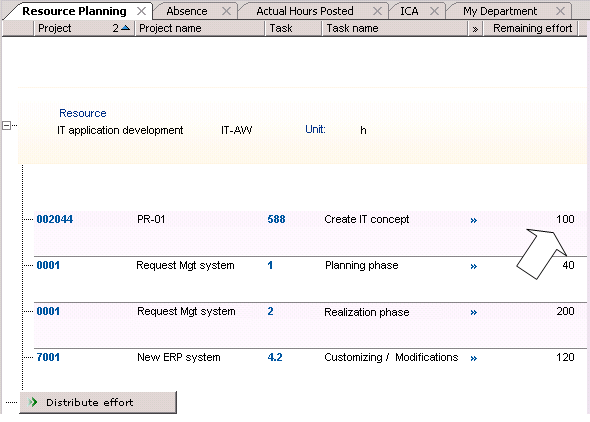The image size is (590, 422).
Task: Switch to the My Department tab
Action: 500,11
